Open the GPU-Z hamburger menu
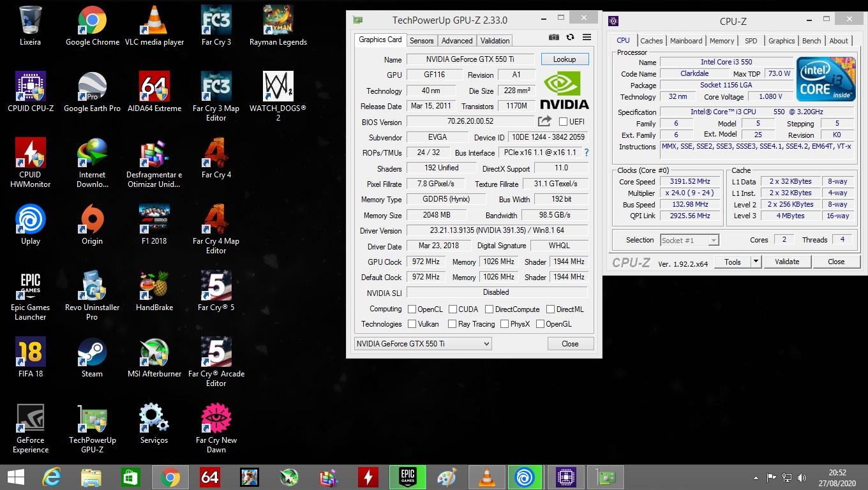Viewport: 868px width, 490px height. [587, 38]
